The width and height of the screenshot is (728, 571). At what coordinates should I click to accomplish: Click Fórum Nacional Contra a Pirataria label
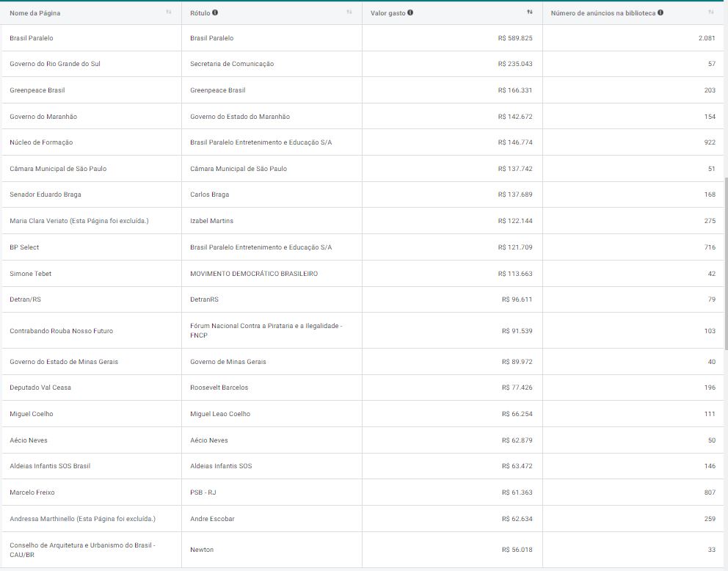tap(266, 330)
